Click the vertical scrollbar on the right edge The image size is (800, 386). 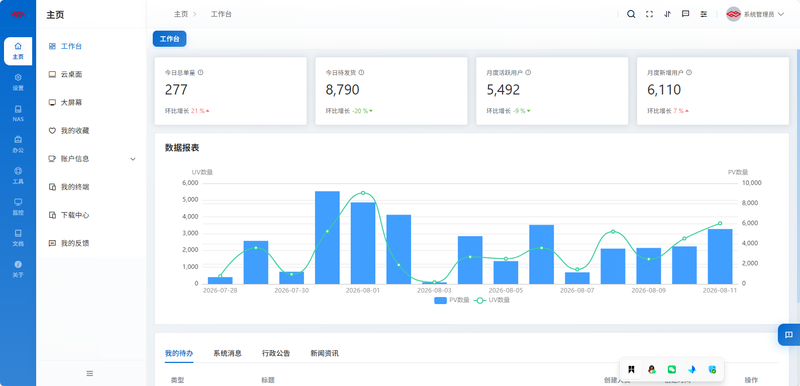point(798,176)
